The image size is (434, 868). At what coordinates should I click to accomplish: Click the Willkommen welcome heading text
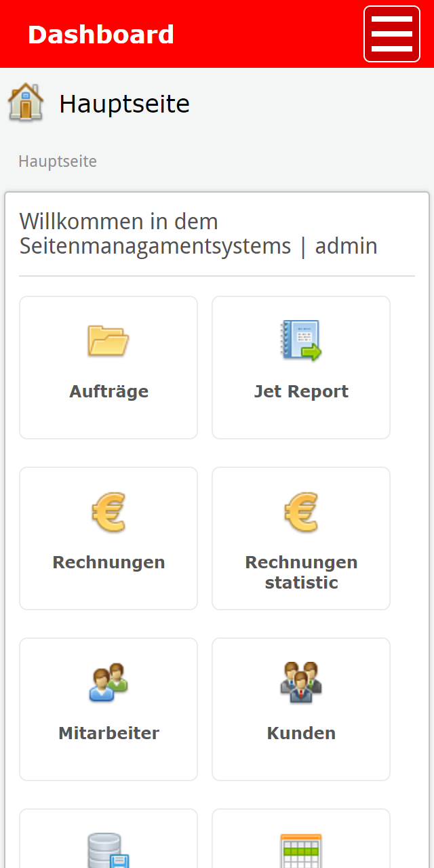point(198,233)
